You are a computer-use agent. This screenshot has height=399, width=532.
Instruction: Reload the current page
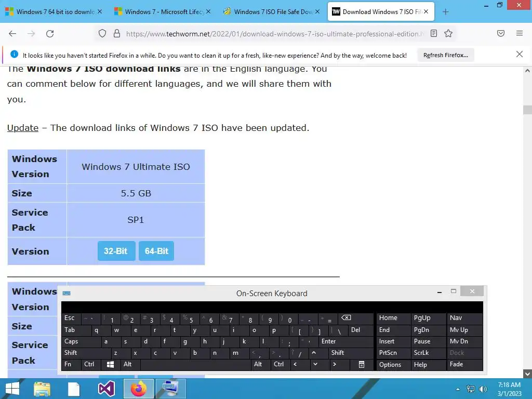coord(50,34)
